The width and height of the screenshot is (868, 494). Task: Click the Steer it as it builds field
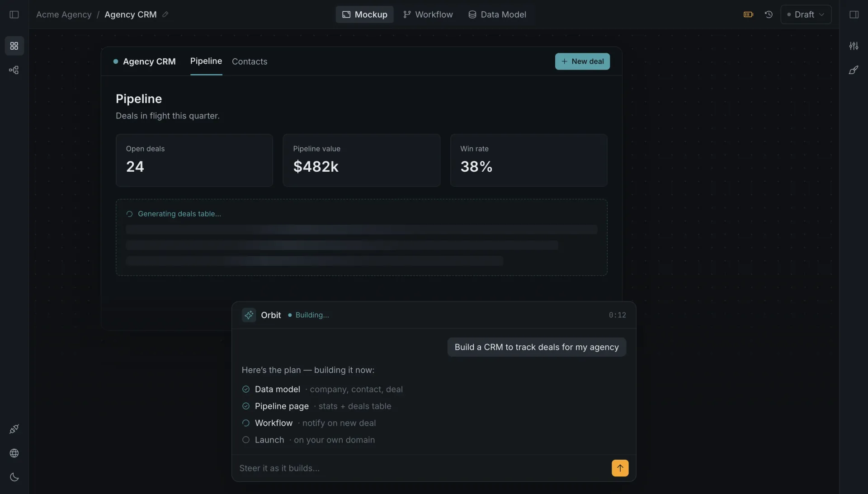423,468
